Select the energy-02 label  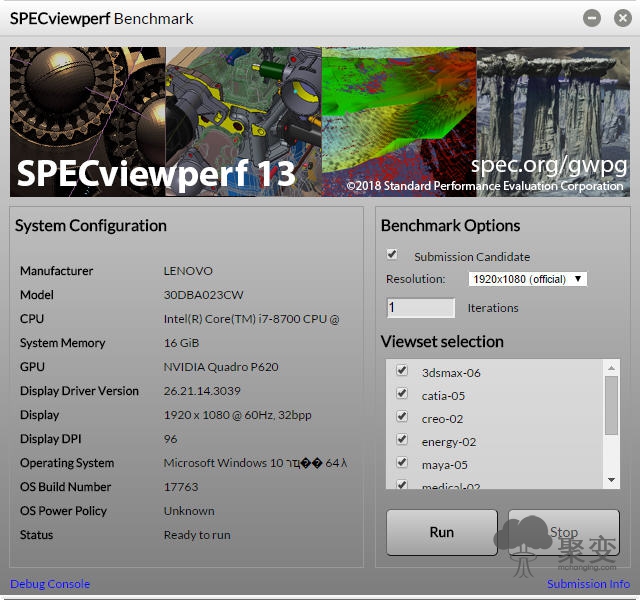[x=449, y=442]
